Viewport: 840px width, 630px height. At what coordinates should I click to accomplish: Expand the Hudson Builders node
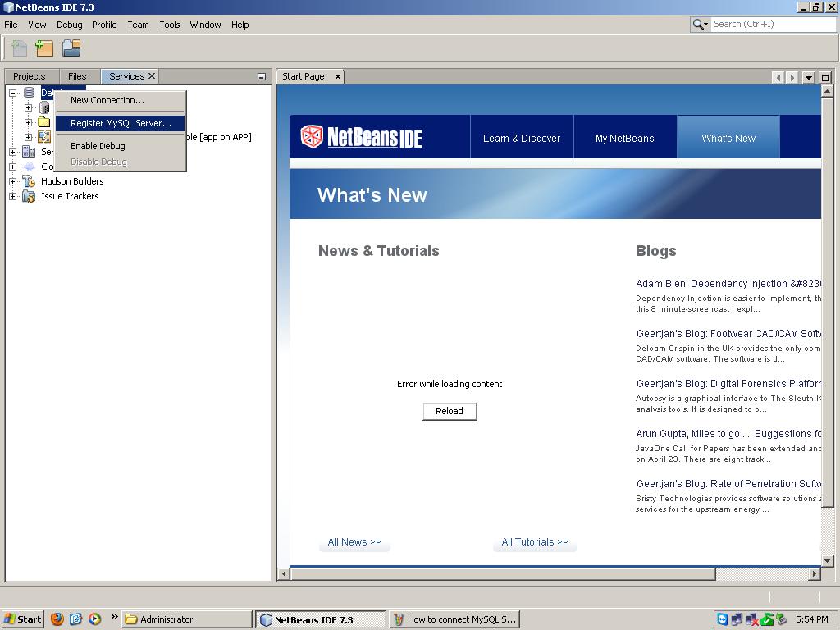[x=13, y=181]
